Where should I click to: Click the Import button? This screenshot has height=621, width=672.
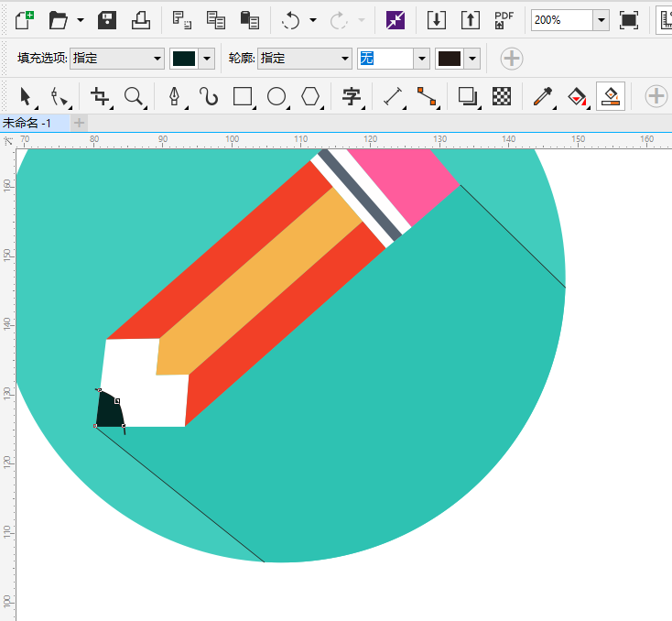[437, 20]
